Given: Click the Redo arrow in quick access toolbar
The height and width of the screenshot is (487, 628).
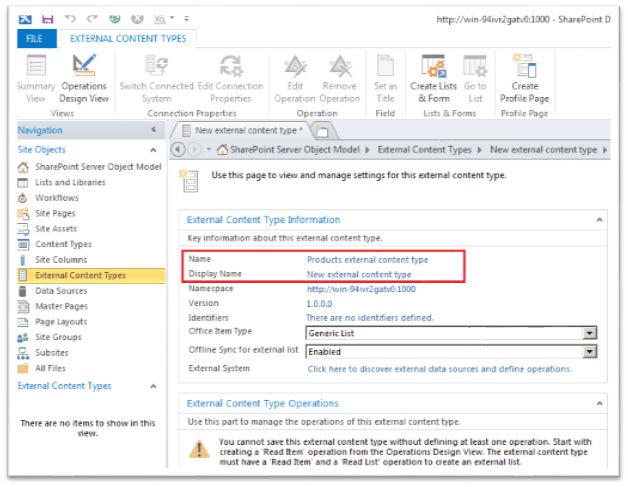Looking at the screenshot, I should coord(93,19).
